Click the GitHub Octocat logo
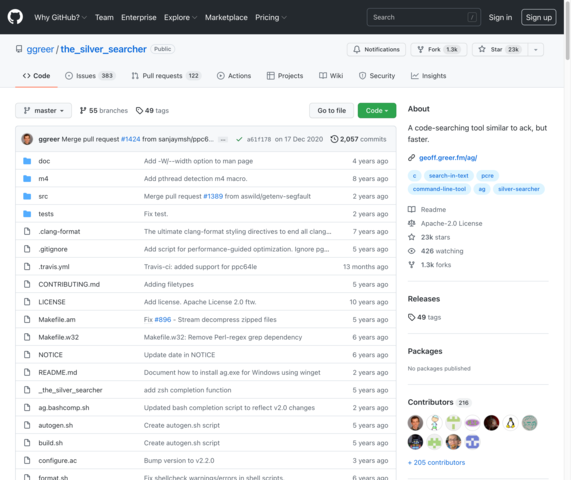The height and width of the screenshot is (480, 571). coord(15,17)
